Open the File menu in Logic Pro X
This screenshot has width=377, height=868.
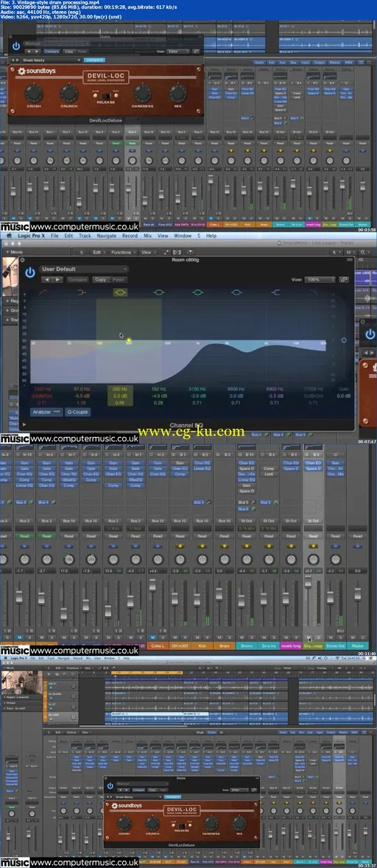point(54,235)
